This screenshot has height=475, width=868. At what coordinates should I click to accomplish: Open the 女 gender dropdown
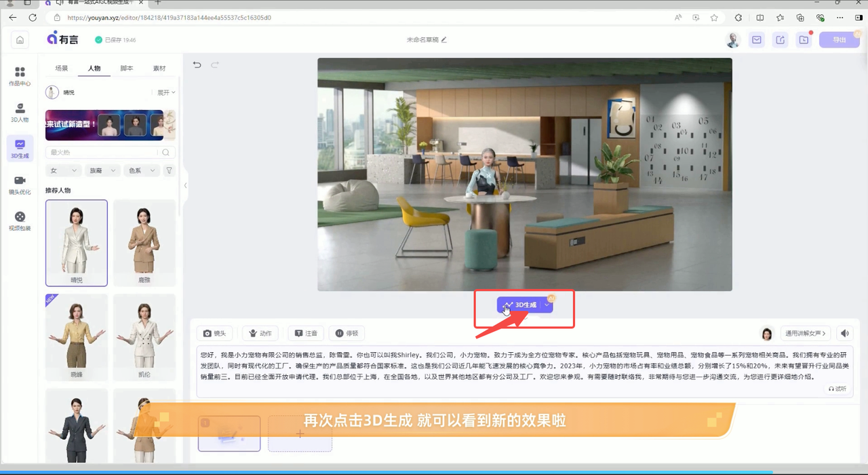pyautogui.click(x=64, y=170)
